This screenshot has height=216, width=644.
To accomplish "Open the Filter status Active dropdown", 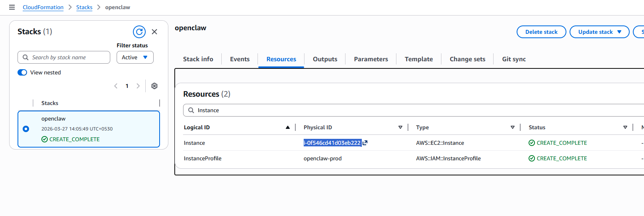I will point(135,57).
